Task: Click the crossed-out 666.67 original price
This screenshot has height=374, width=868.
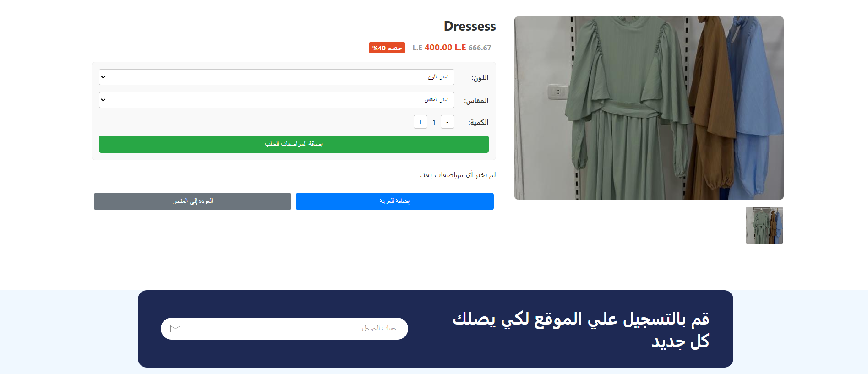Action: click(x=479, y=48)
